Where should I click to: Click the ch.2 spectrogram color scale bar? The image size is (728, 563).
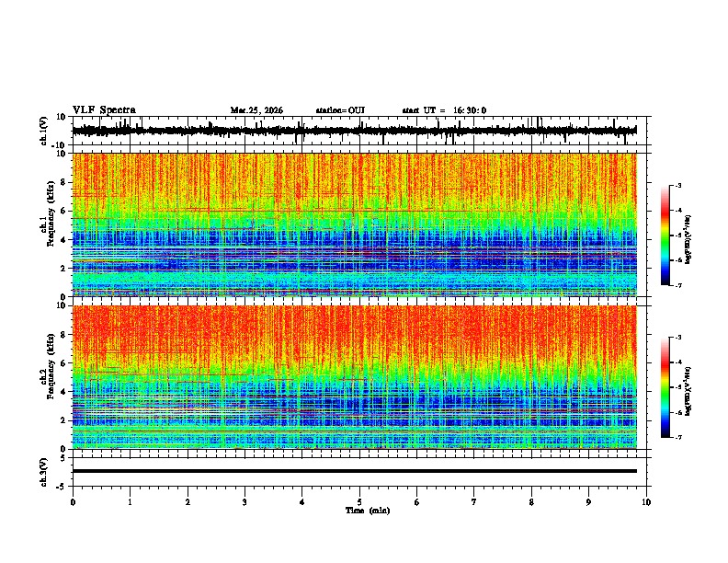(x=665, y=387)
